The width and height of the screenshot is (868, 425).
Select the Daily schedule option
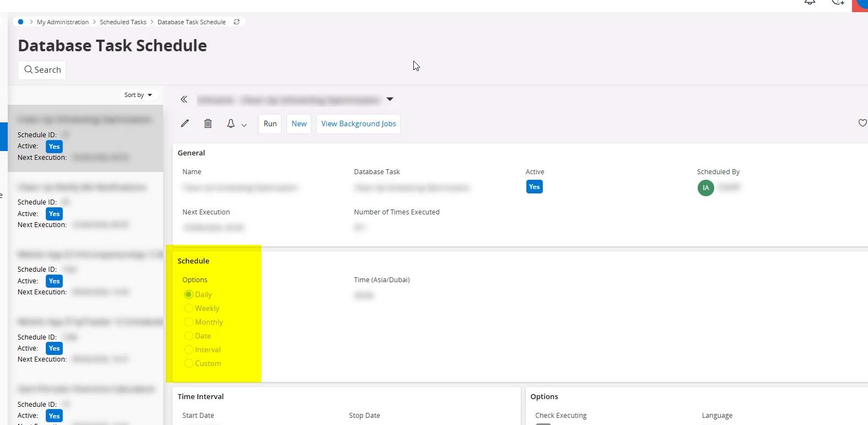[x=188, y=294]
